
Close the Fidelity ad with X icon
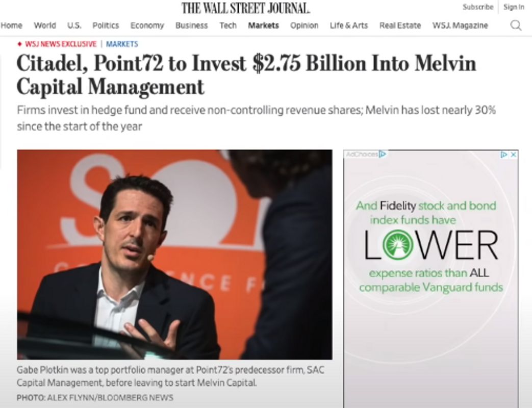point(514,155)
